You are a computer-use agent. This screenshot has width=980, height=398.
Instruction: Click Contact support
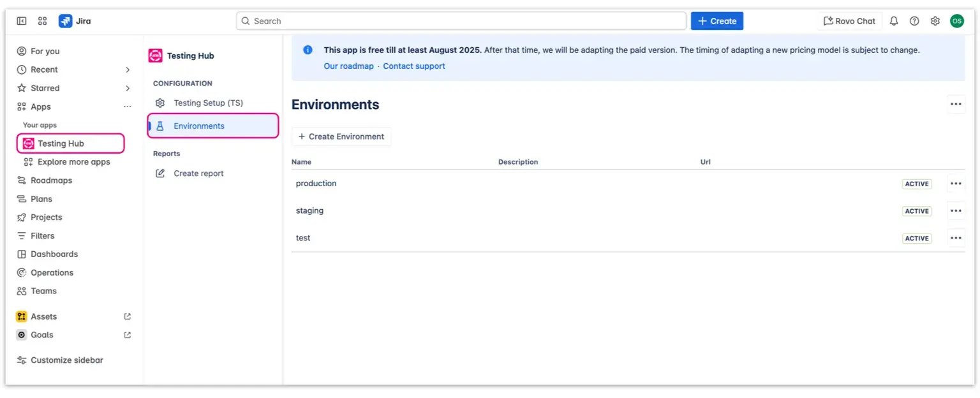coord(413,66)
